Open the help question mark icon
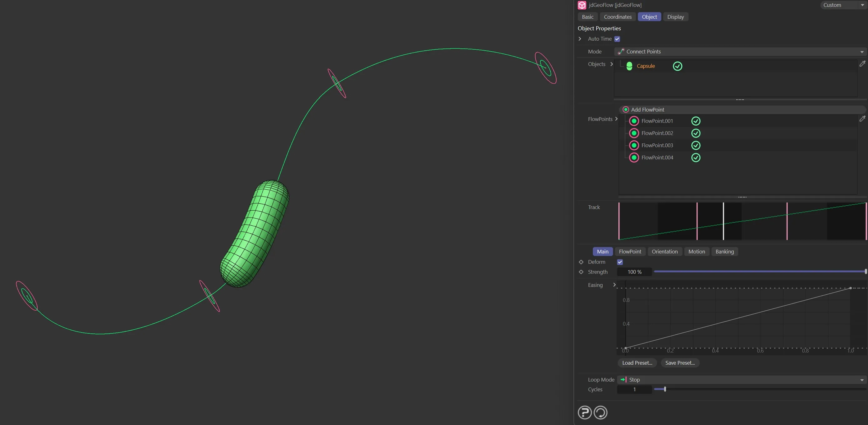Viewport: 868px width, 425px height. (584, 412)
